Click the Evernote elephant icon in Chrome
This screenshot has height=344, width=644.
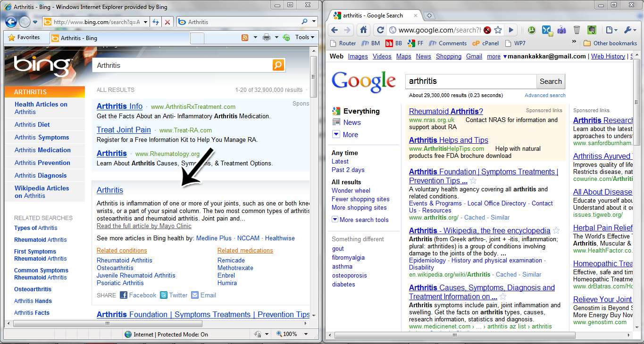(x=592, y=30)
